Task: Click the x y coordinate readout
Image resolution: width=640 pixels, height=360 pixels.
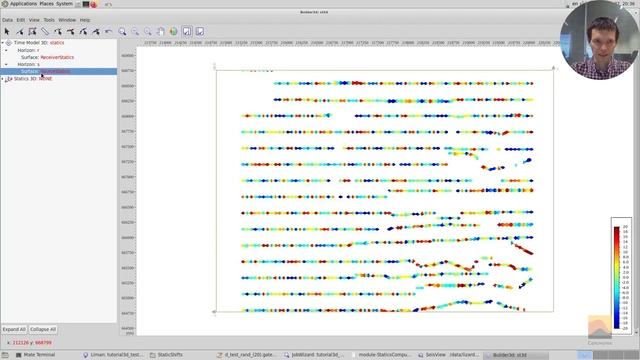Action: coord(29,343)
